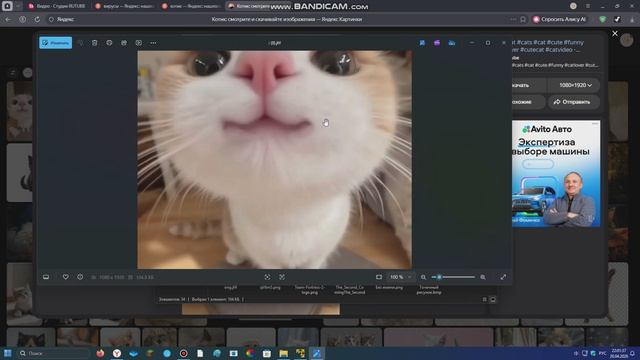Viewport: 640px width, 360px height.
Task: Switch to the second browser tab (вирусы)
Action: click(x=124, y=6)
